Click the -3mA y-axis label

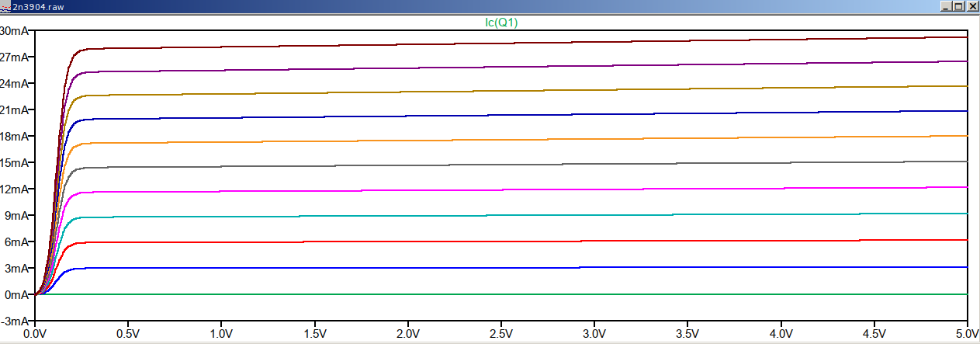pyautogui.click(x=16, y=321)
